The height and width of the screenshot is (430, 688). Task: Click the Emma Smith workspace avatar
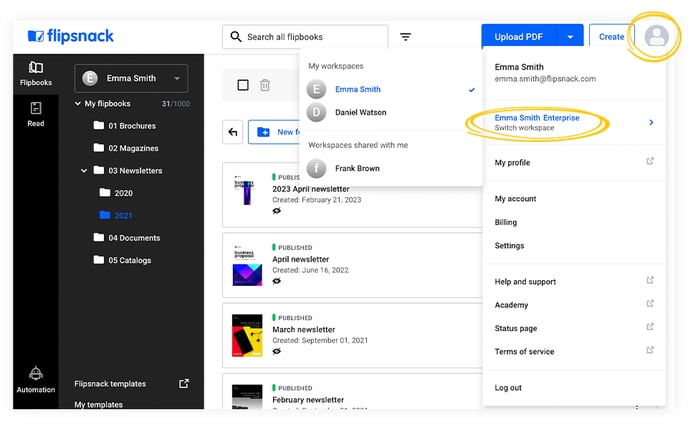[x=316, y=90]
